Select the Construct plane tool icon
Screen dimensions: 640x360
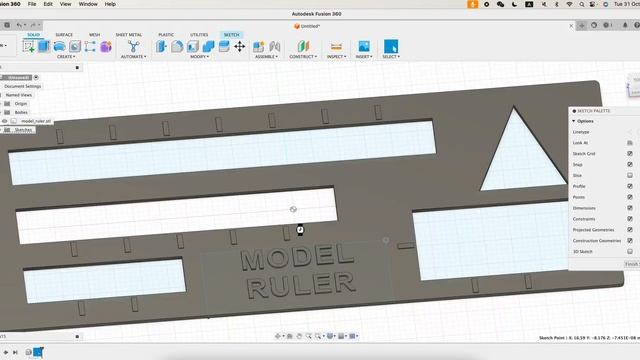click(x=303, y=46)
